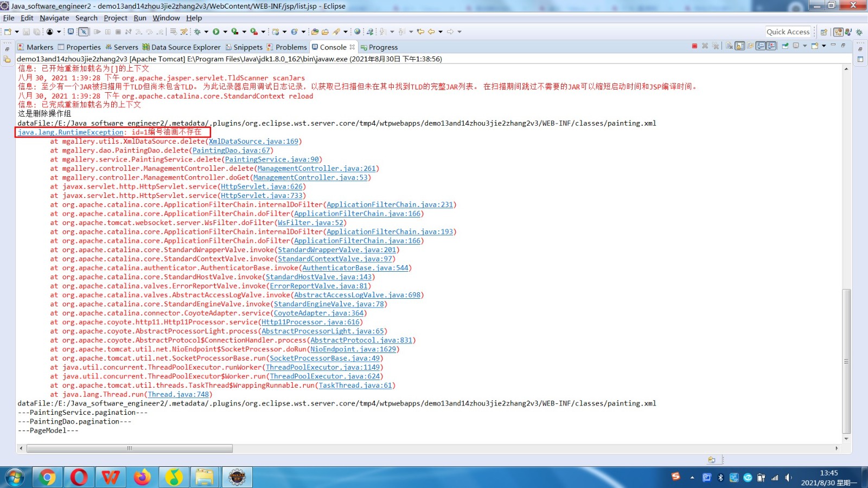Click the Open Web Browser globe icon
Screen dimensions: 868x488
coord(357,32)
